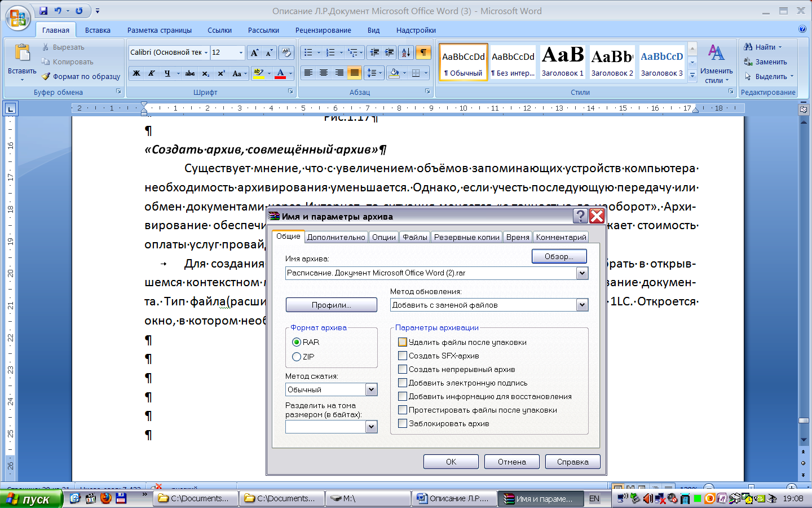Align paragraph text to the right

[x=339, y=73]
